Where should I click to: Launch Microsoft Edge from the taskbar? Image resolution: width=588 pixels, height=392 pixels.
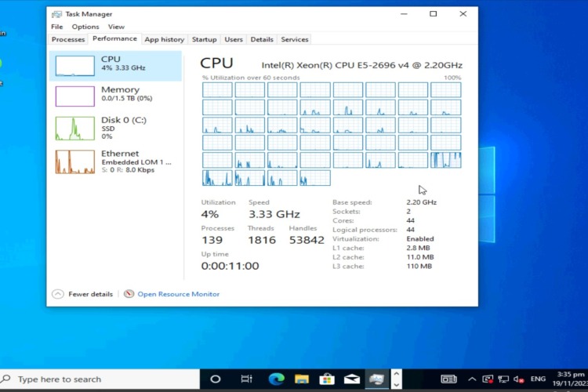coord(277,379)
